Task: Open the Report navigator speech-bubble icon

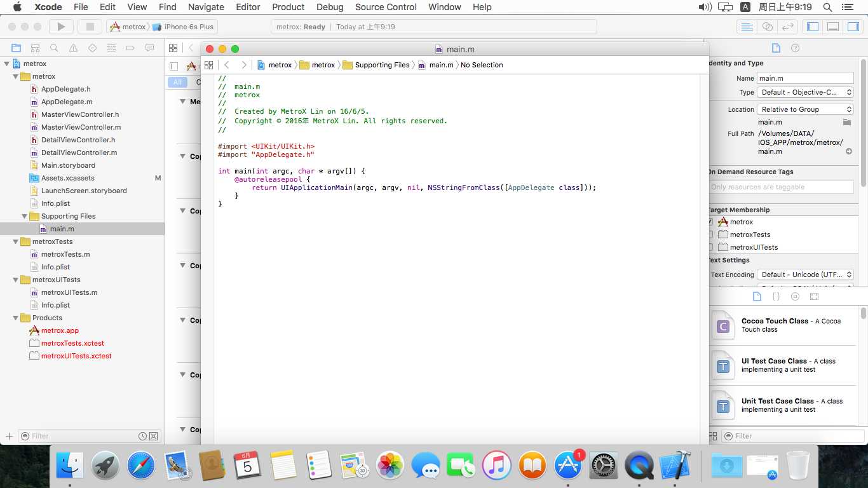Action: point(150,48)
